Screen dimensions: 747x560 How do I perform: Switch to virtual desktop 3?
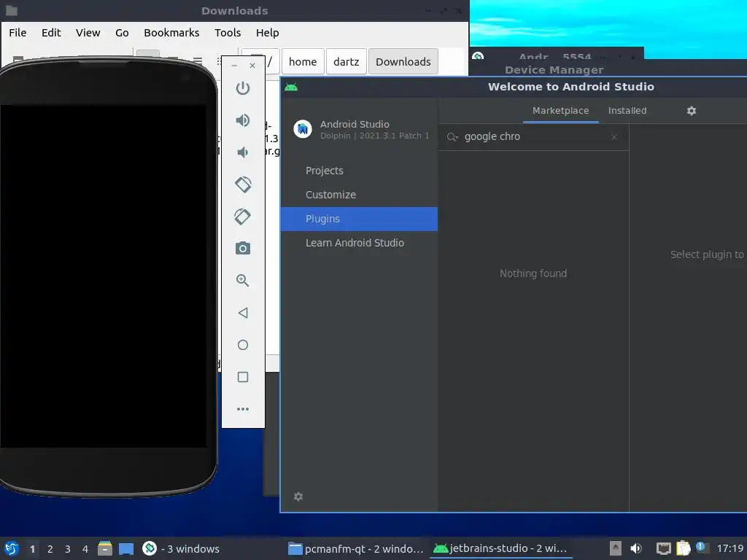click(x=68, y=549)
